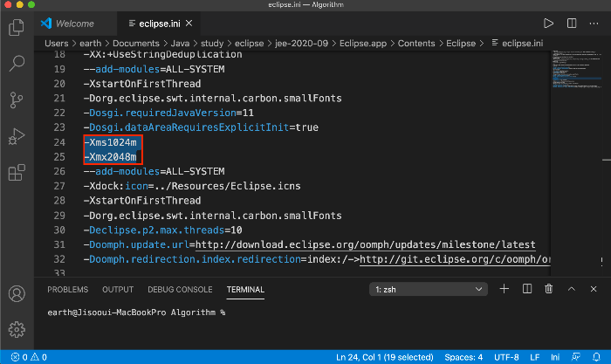Click eclipse.ini breadcrumb file entry

pyautogui.click(x=518, y=44)
